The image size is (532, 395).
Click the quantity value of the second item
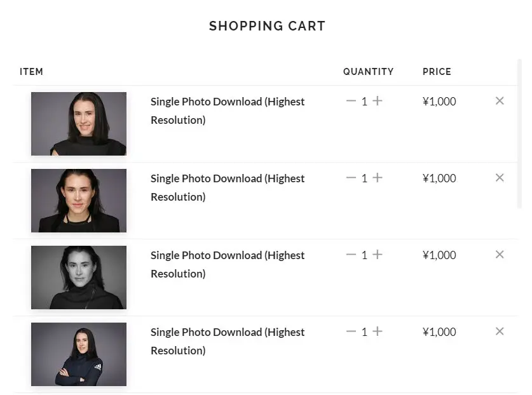click(364, 178)
